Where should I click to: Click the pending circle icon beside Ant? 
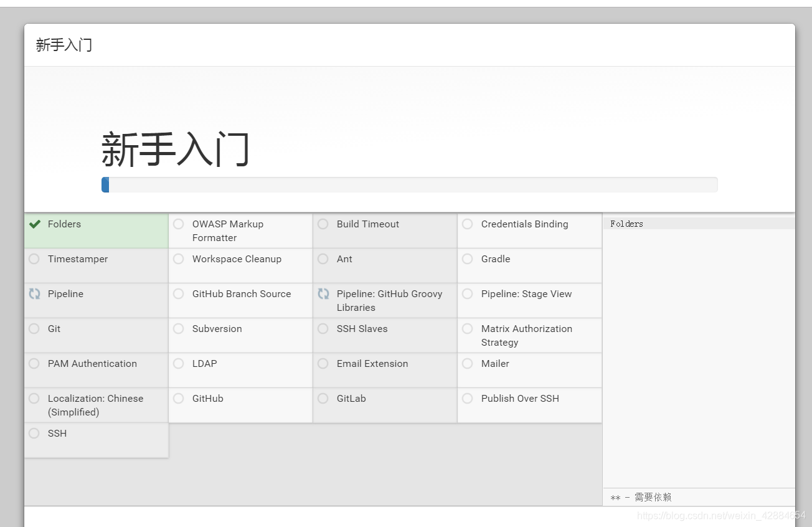[323, 259]
